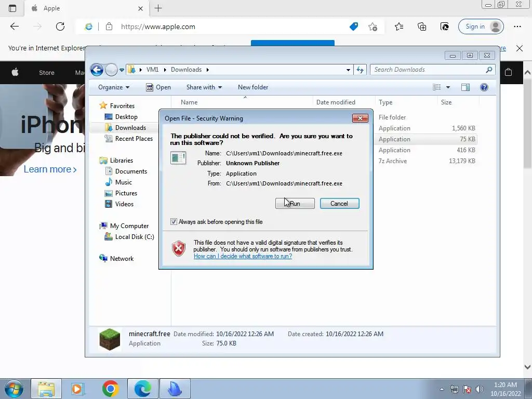This screenshot has height=399, width=532.
Task: Click Learn more link on Apple page
Action: [x=50, y=169]
